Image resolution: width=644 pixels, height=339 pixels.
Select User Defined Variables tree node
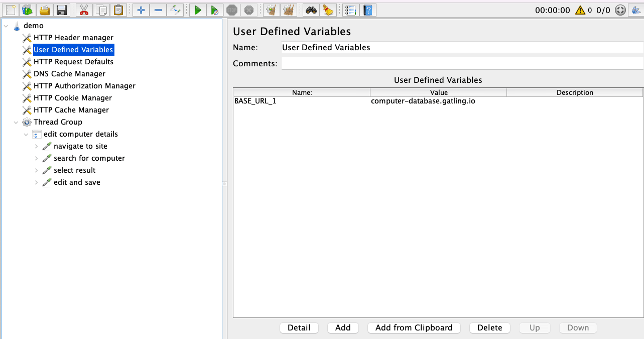[73, 50]
